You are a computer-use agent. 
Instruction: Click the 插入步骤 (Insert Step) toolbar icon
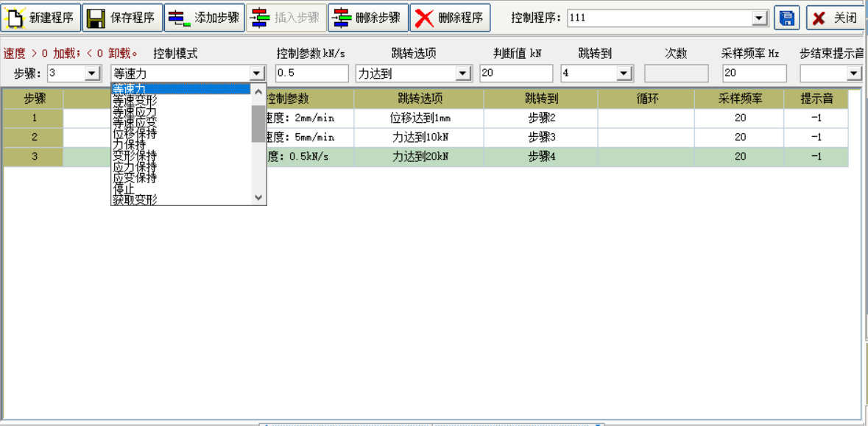click(258, 17)
